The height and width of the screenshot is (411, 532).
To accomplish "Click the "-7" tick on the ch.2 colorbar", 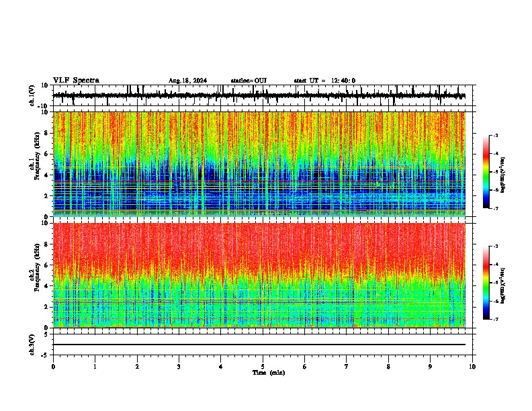I will click(x=495, y=319).
